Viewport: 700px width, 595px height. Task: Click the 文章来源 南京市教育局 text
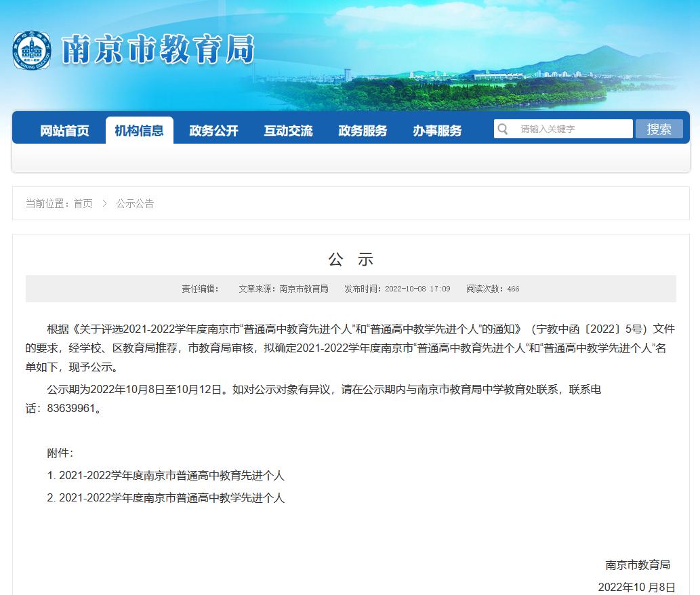[283, 289]
